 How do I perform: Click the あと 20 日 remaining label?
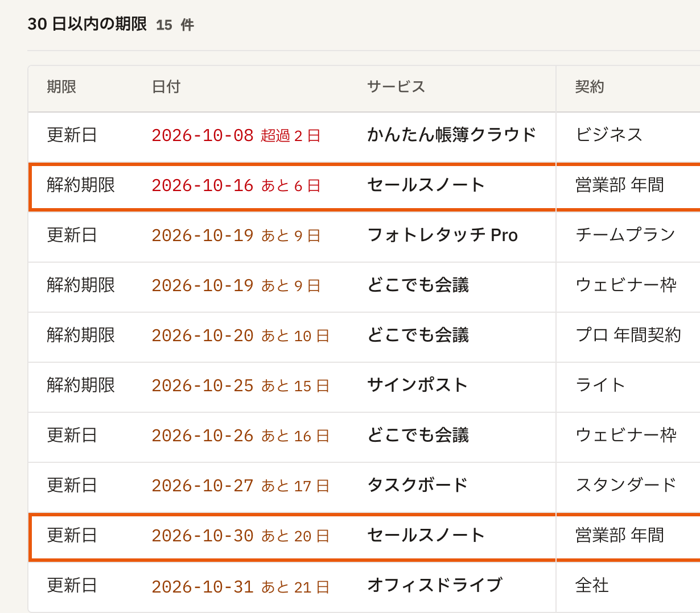(x=295, y=536)
